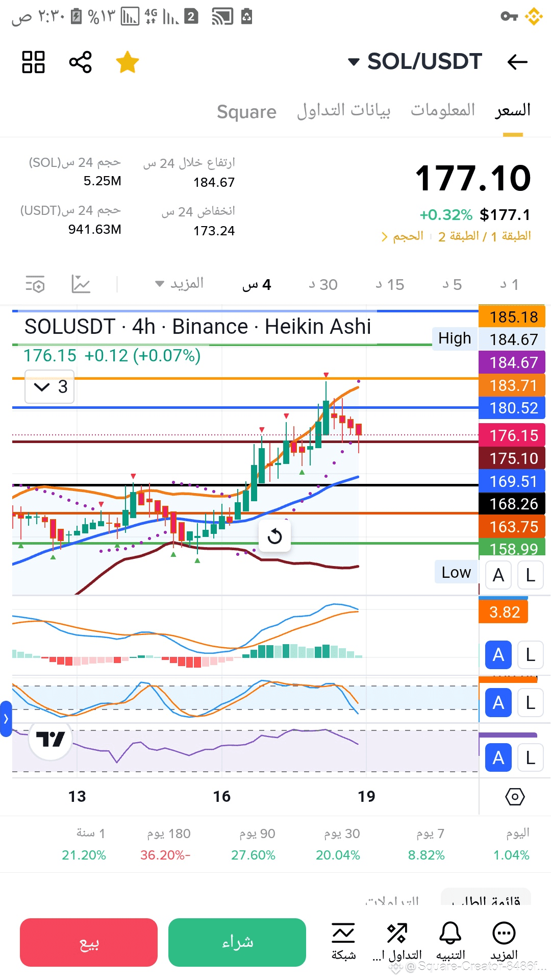Click the chart title SOLUSDT 4h Heikin Ashi
The width and height of the screenshot is (551, 980).
[x=197, y=327]
